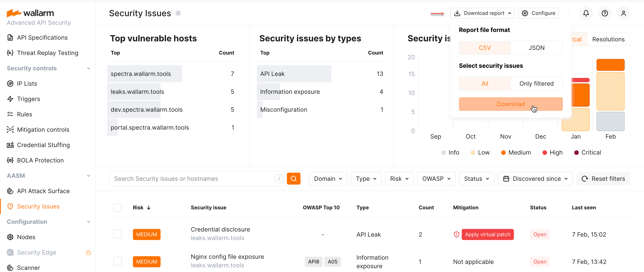Click Apply virtual patch for Credential disclosure
Viewport: 644px width, 272px height.
487,234
